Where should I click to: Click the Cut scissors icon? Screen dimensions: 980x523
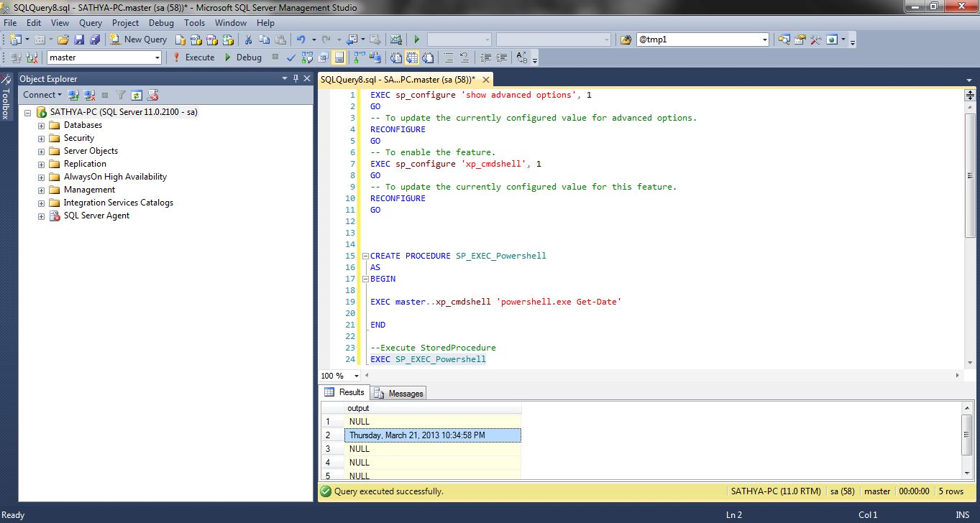tap(248, 40)
